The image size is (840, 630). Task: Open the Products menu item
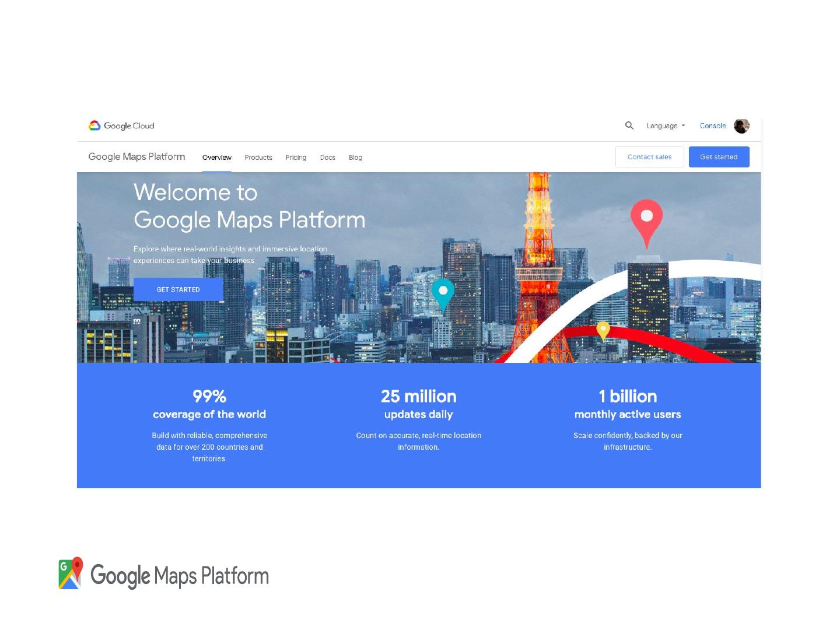coord(258,157)
